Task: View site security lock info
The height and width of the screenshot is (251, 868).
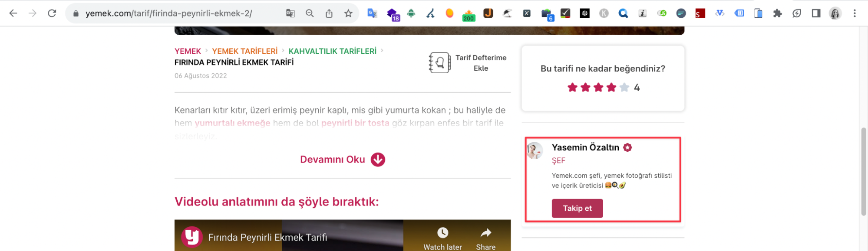Action: pyautogui.click(x=76, y=13)
